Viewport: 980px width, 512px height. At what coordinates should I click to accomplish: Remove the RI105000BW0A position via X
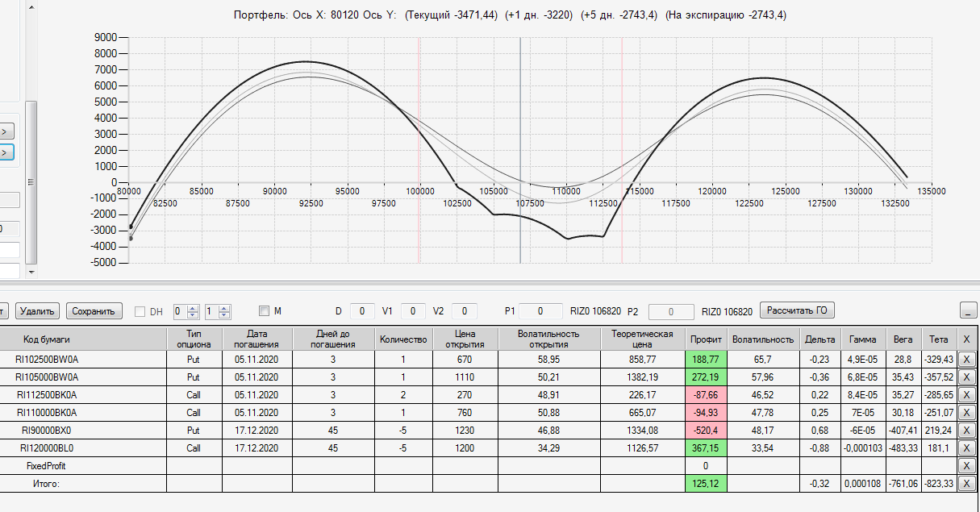click(x=967, y=377)
